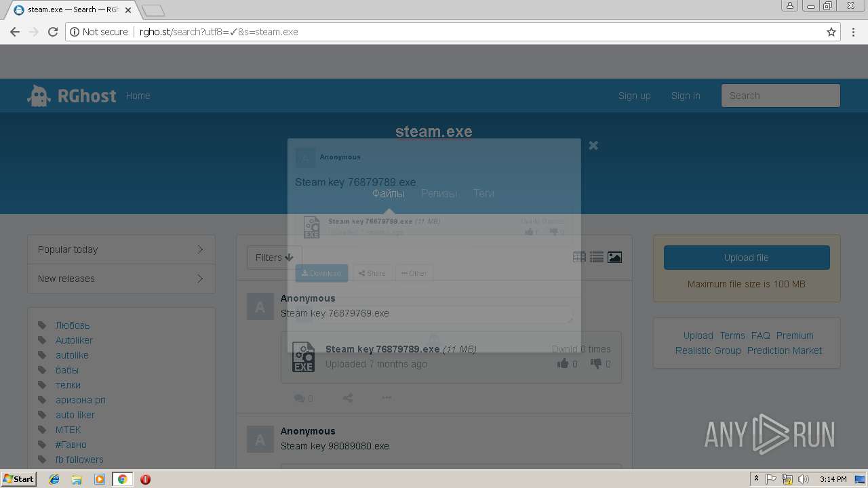Open the бабы tag
The image size is (868, 488).
click(67, 370)
